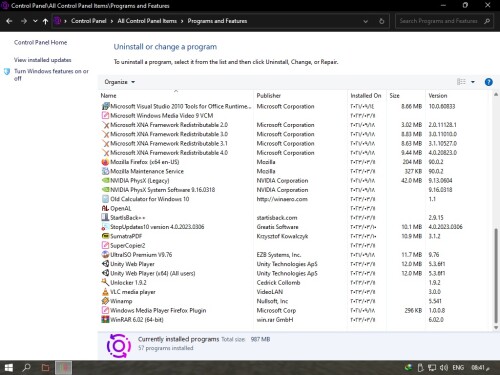Click the scrollbar up arrow
The width and height of the screenshot is (500, 375).
coord(496,95)
